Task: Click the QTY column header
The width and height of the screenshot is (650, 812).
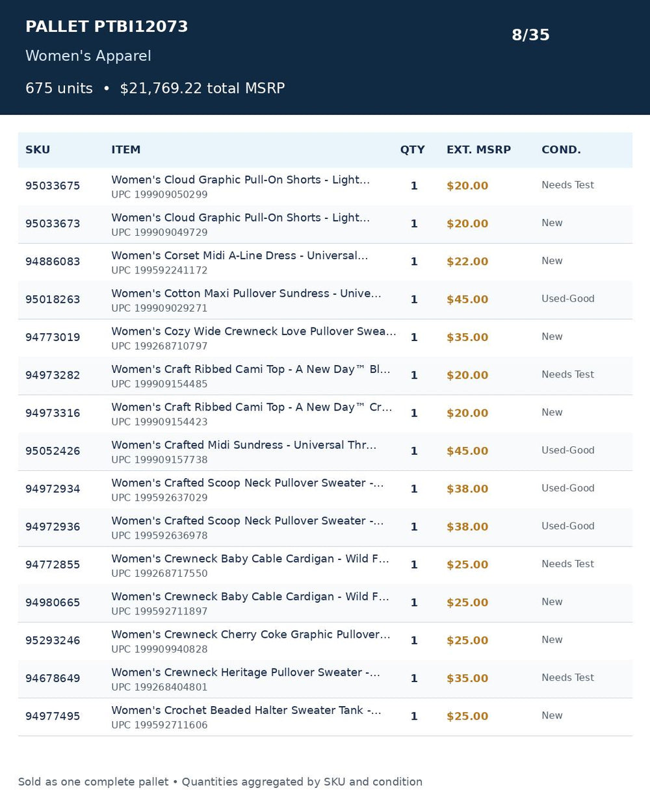Action: 412,149
